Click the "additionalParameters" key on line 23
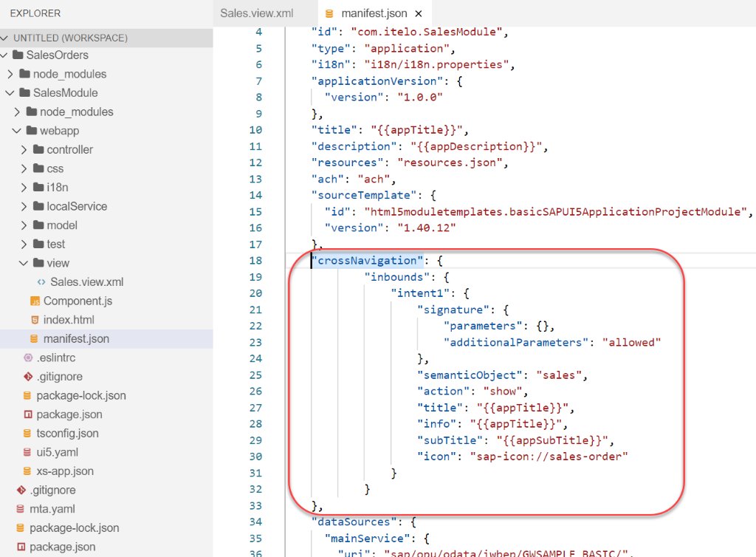 516,342
